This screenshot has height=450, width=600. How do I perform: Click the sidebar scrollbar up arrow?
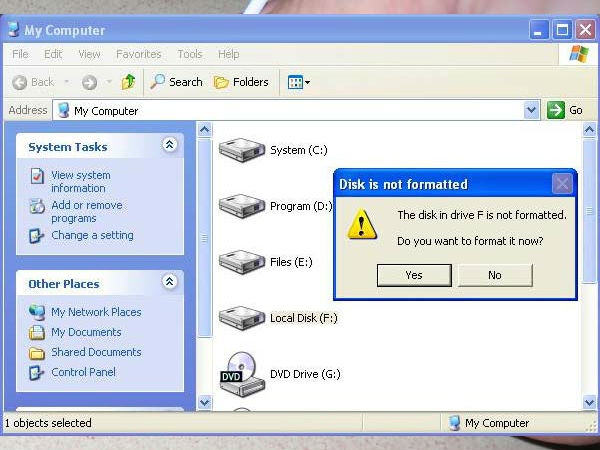[205, 130]
